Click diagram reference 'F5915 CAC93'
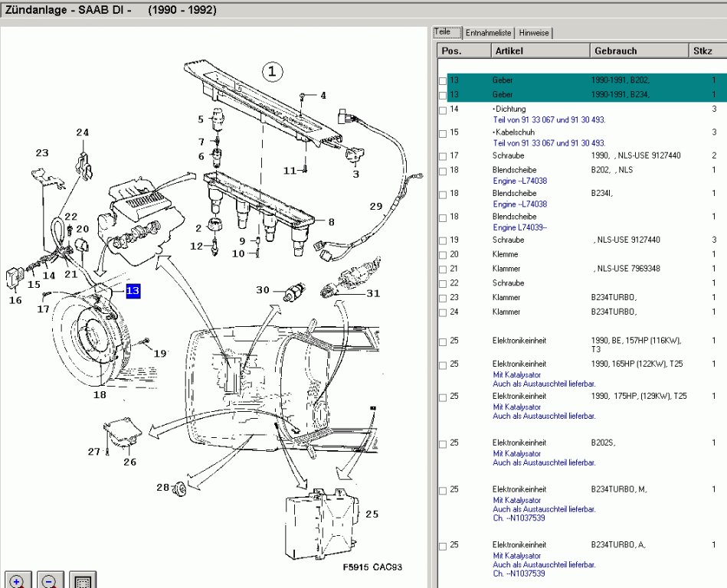The width and height of the screenshot is (727, 588). tap(372, 567)
